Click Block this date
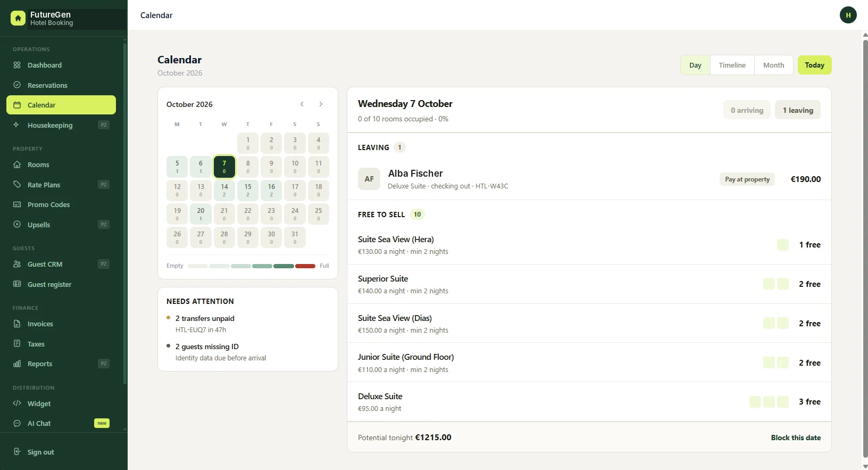This screenshot has width=868, height=470. (796, 438)
